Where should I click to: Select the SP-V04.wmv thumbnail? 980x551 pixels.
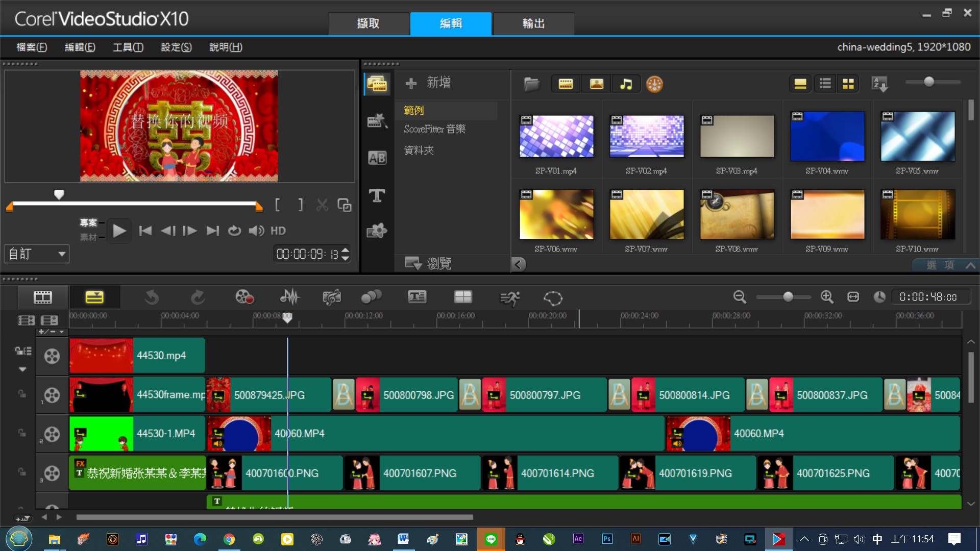click(827, 136)
